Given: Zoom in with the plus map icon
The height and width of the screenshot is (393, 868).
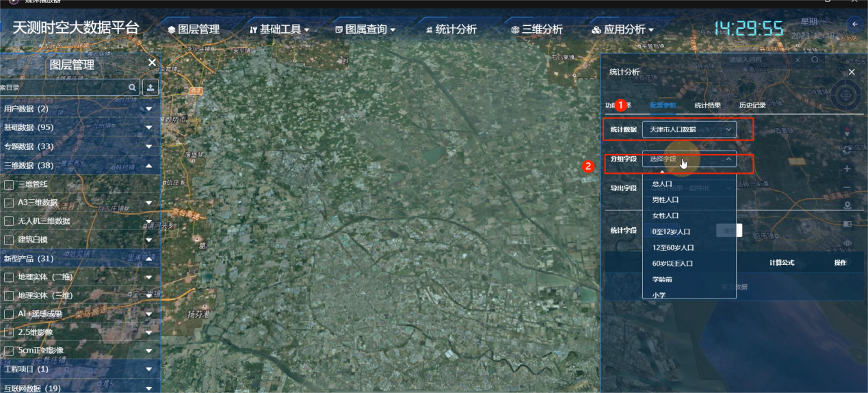Looking at the screenshot, I should pos(847,168).
